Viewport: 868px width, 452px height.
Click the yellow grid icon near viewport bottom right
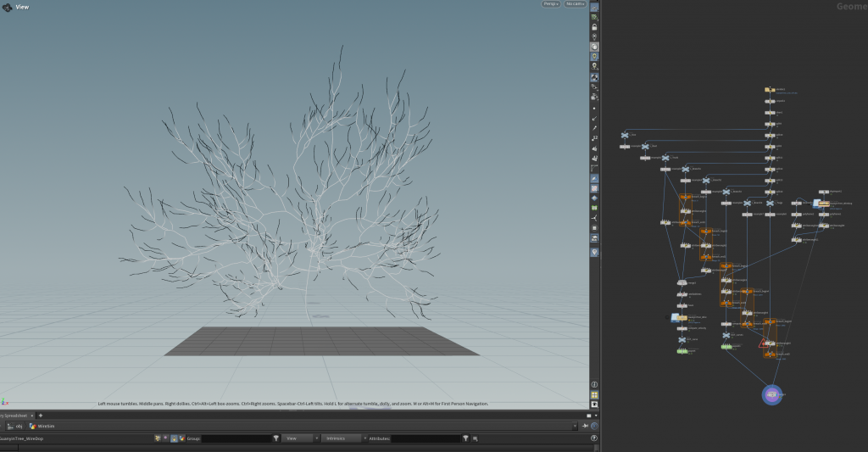tap(594, 394)
